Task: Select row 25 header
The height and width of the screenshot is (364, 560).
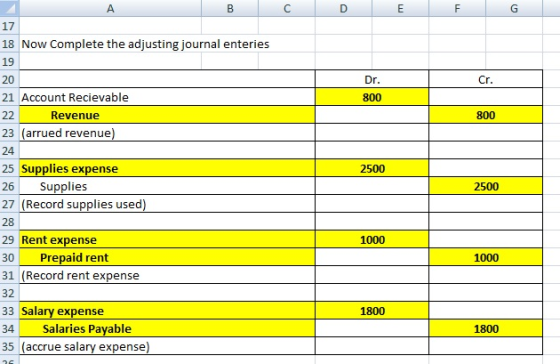Action: [x=9, y=168]
